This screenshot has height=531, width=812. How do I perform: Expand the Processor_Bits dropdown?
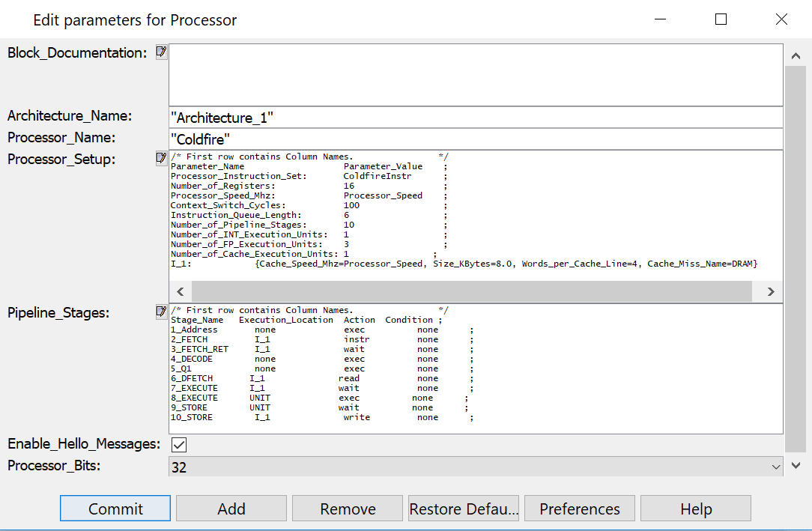click(775, 467)
